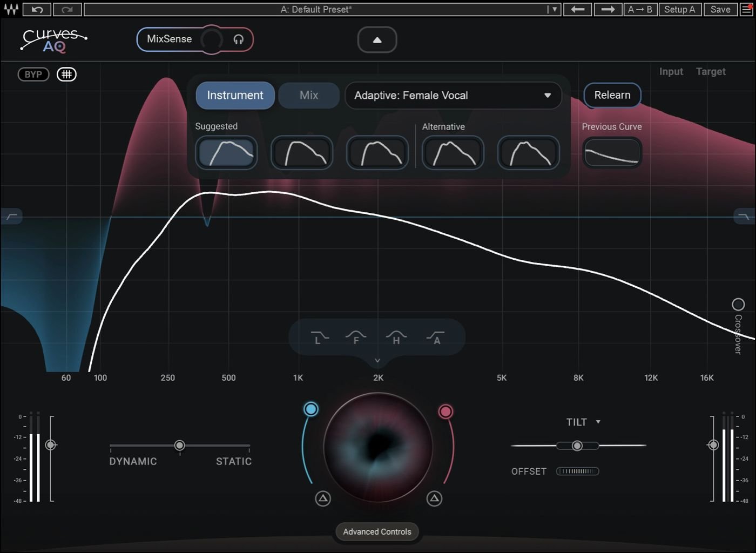756x553 pixels.
Task: Toggle the MixSense switch
Action: (x=211, y=39)
